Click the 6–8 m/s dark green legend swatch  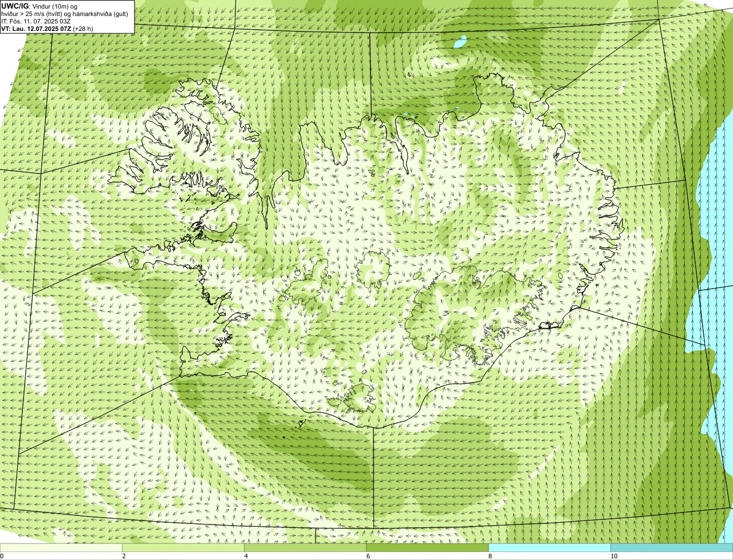pyautogui.click(x=427, y=548)
